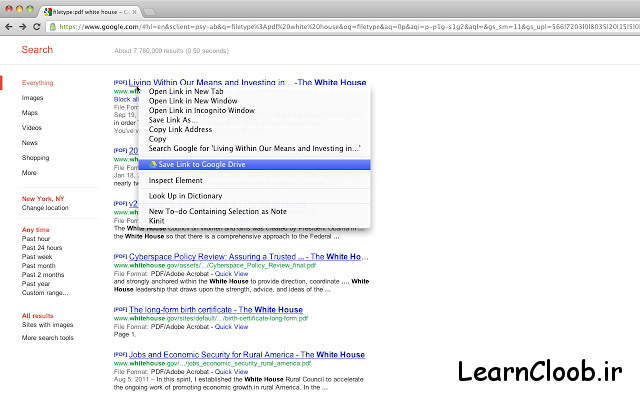Click the green padlock security icon
This screenshot has width=640, height=400.
tap(53, 27)
